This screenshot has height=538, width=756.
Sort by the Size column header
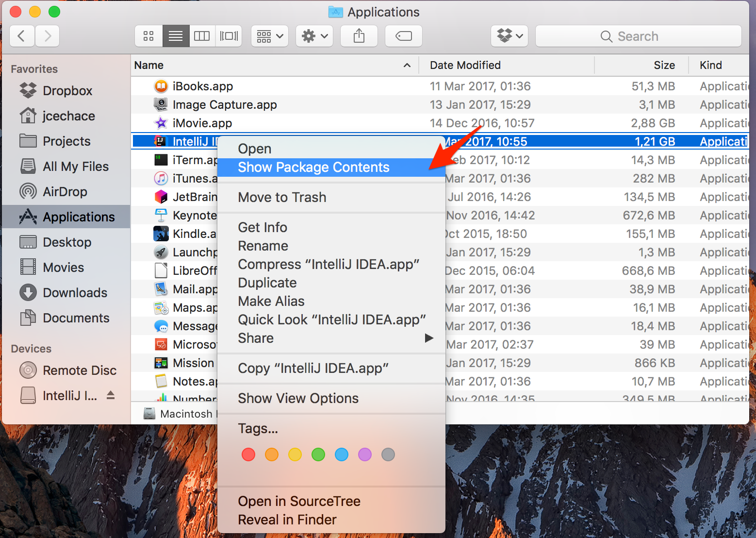pyautogui.click(x=641, y=65)
